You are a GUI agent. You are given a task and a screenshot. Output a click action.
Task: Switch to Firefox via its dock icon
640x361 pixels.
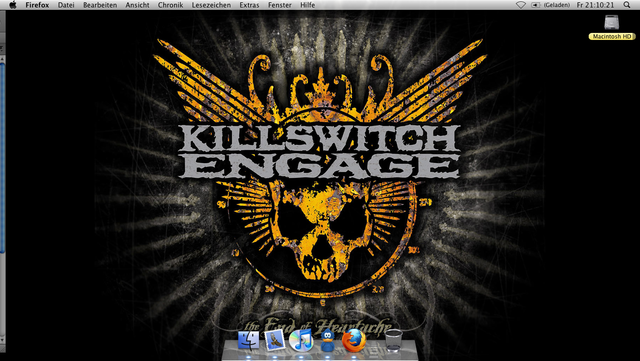coord(354,340)
